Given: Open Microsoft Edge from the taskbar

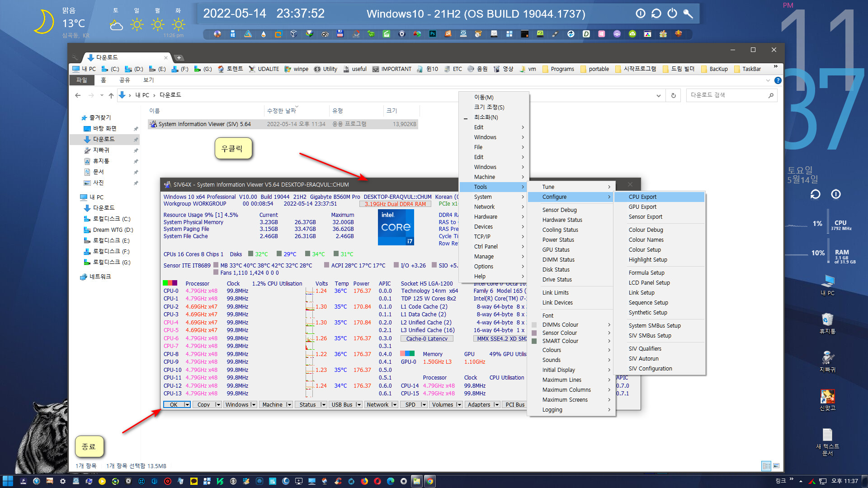Looking at the screenshot, I should (391, 481).
